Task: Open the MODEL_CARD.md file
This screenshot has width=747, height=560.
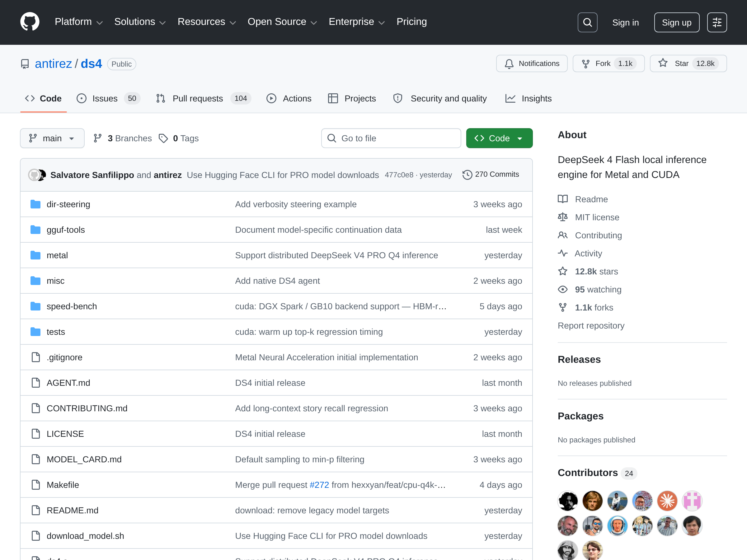Action: (x=84, y=460)
